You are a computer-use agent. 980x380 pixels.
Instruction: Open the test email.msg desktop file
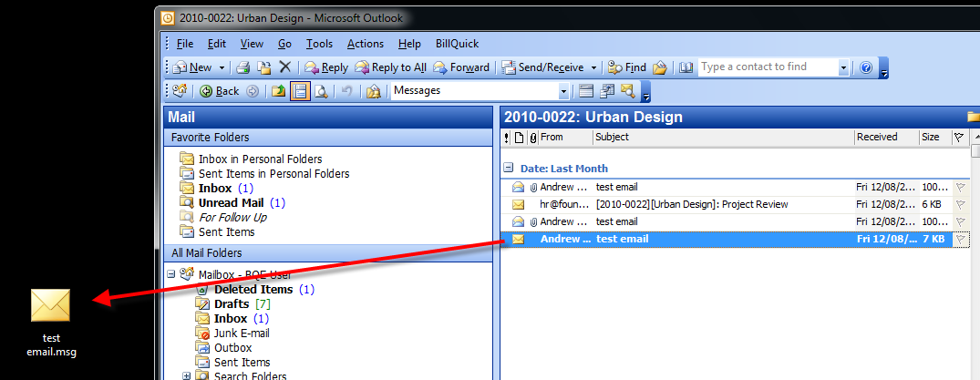[x=51, y=321]
